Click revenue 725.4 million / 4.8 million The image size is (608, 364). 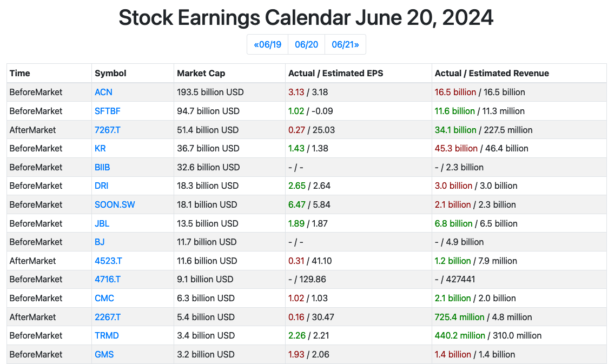point(483,317)
